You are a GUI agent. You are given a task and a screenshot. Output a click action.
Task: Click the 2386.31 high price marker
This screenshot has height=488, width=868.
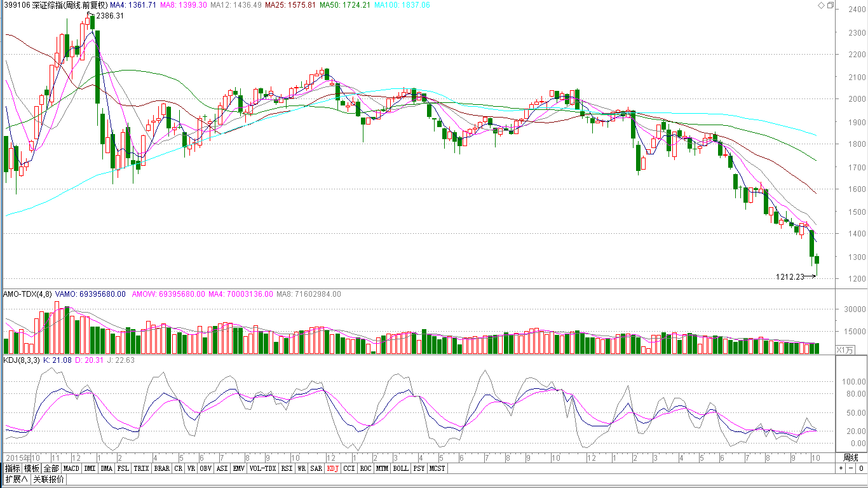point(110,16)
